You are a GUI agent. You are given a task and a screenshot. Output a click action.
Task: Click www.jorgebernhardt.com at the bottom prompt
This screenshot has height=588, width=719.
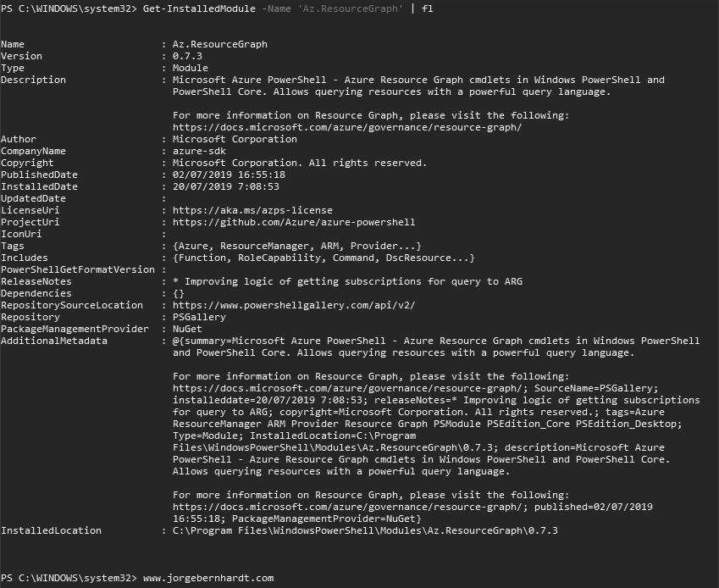(x=207, y=578)
